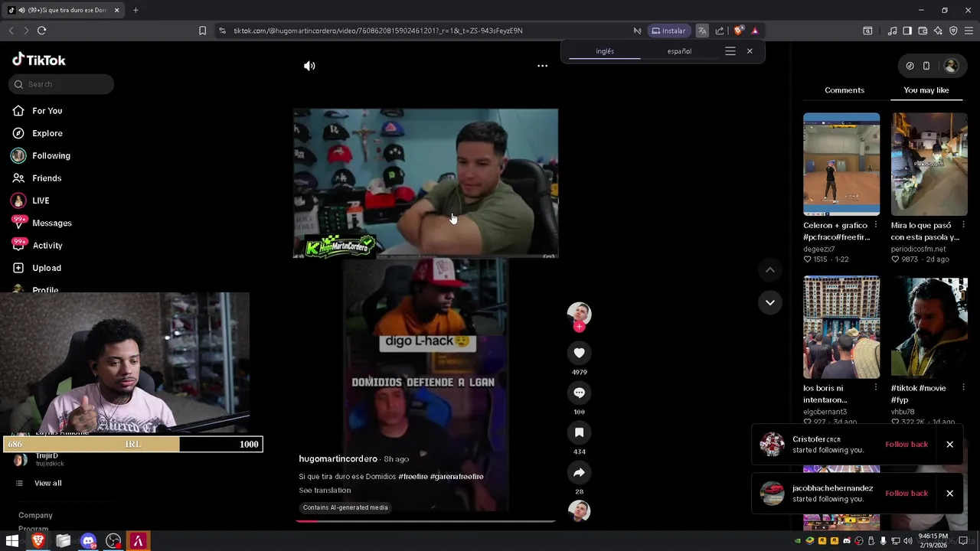Open Discord from the taskbar

click(88, 541)
